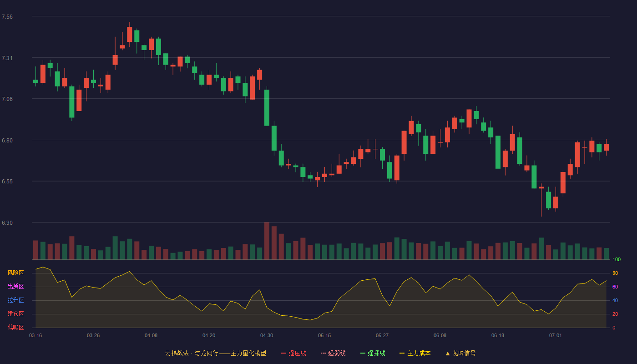The width and height of the screenshot is (637, 364).
Task: Click the yellow 主力成本 dashed line marker
Action: pos(402,353)
